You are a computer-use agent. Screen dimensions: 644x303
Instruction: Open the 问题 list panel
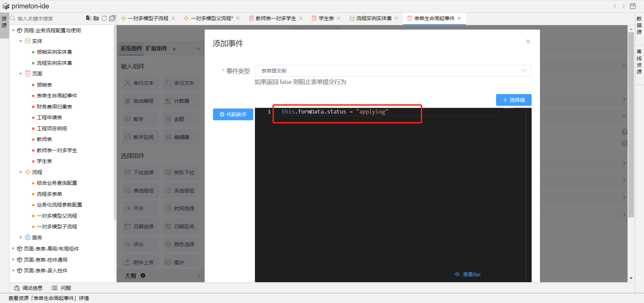(61, 288)
